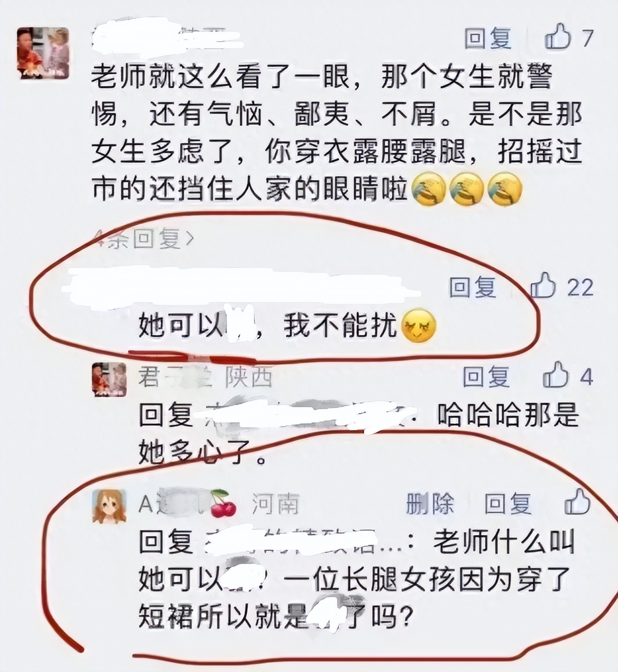618x672 pixels.
Task: Reply to the Henan user's comment
Action: click(508, 504)
